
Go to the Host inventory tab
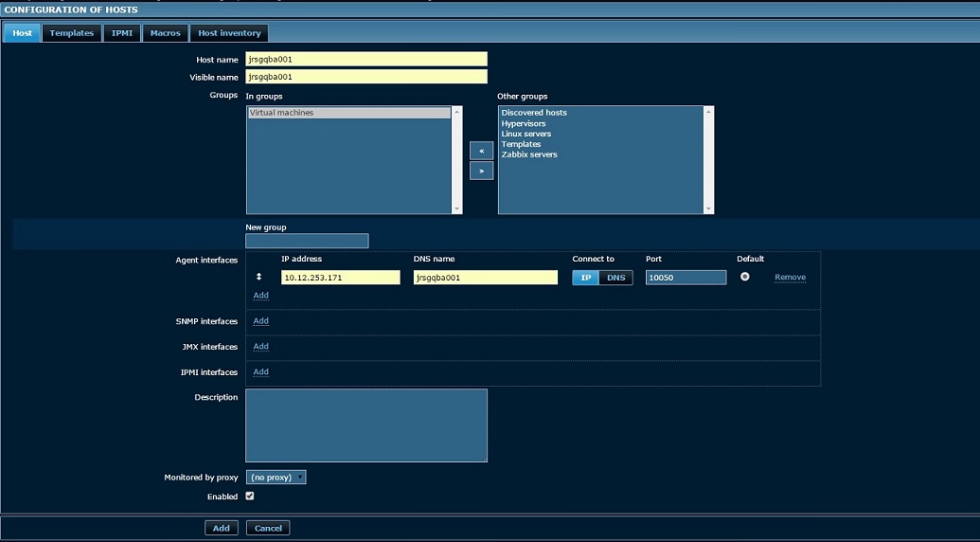(x=229, y=33)
